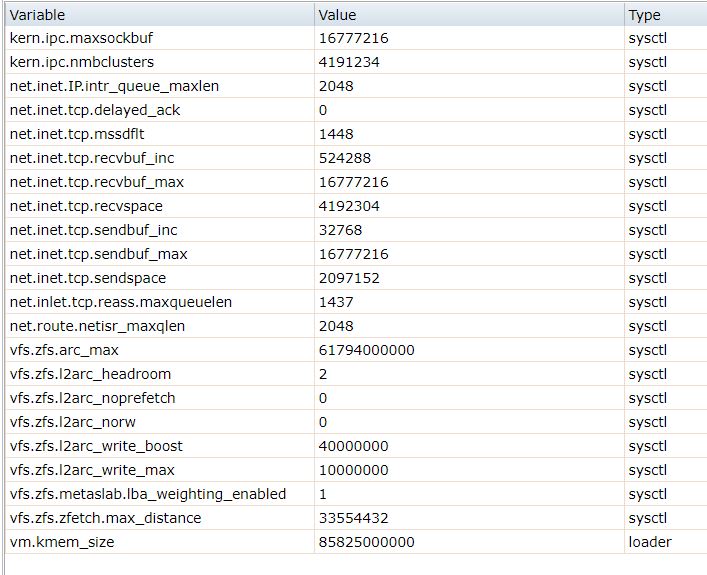Image resolution: width=707 pixels, height=575 pixels.
Task: Select the vfs.zfs.l2arc_norw row
Action: [356, 422]
